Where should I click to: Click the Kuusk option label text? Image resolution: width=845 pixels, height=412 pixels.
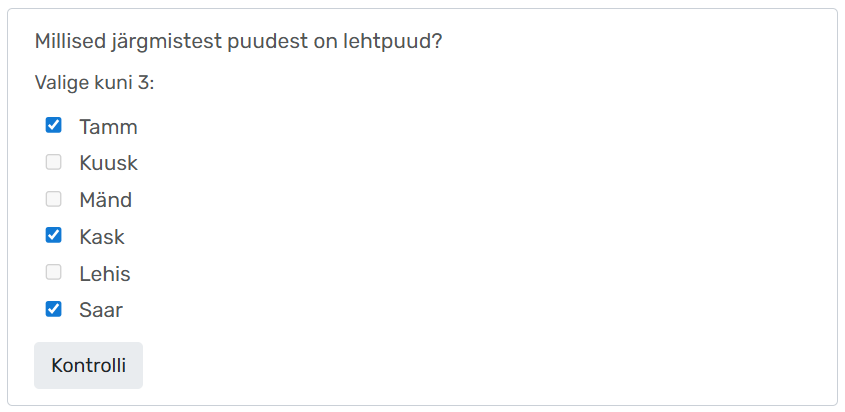(x=108, y=163)
